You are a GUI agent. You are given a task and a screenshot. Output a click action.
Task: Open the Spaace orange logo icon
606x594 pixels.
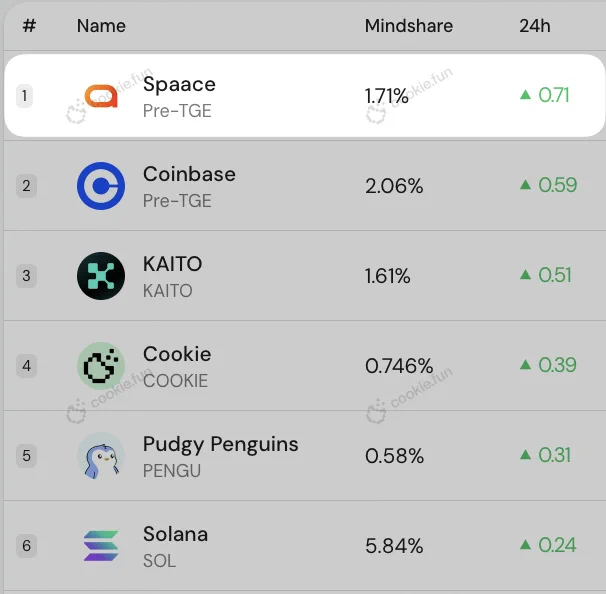point(101,96)
